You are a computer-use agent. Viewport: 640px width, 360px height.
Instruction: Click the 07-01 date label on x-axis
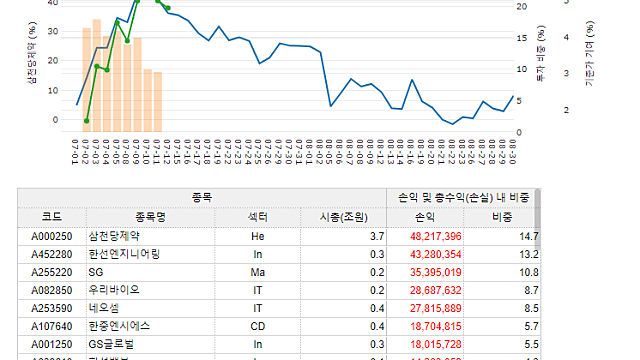coord(75,152)
